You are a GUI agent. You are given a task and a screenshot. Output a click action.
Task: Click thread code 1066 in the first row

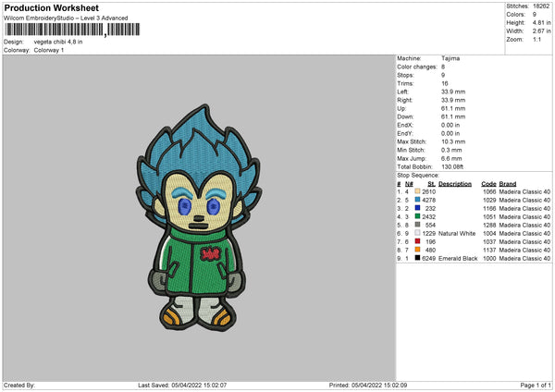(489, 191)
